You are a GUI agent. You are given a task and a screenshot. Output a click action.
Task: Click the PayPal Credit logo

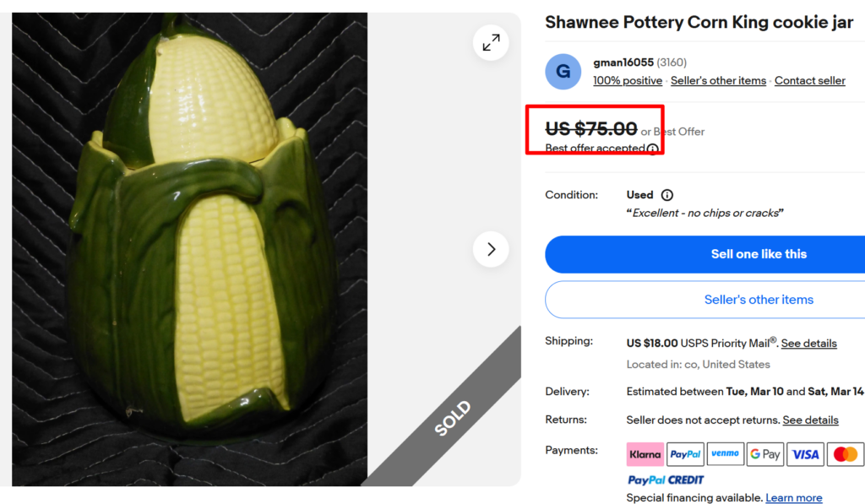(x=665, y=480)
